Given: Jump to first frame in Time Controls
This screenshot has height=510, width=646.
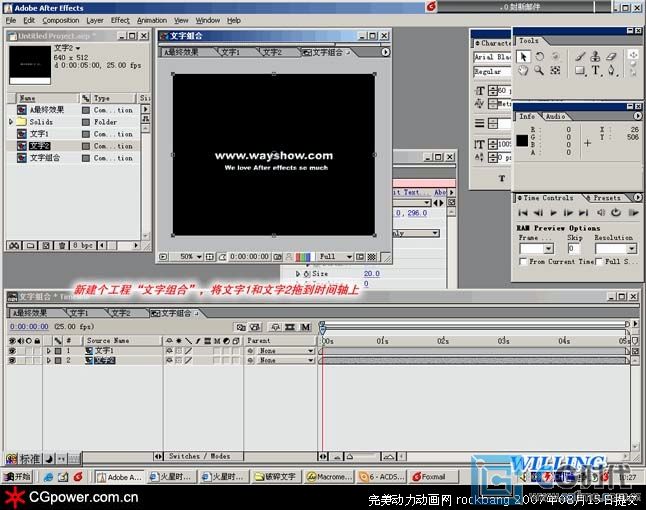Looking at the screenshot, I should coord(523,213).
